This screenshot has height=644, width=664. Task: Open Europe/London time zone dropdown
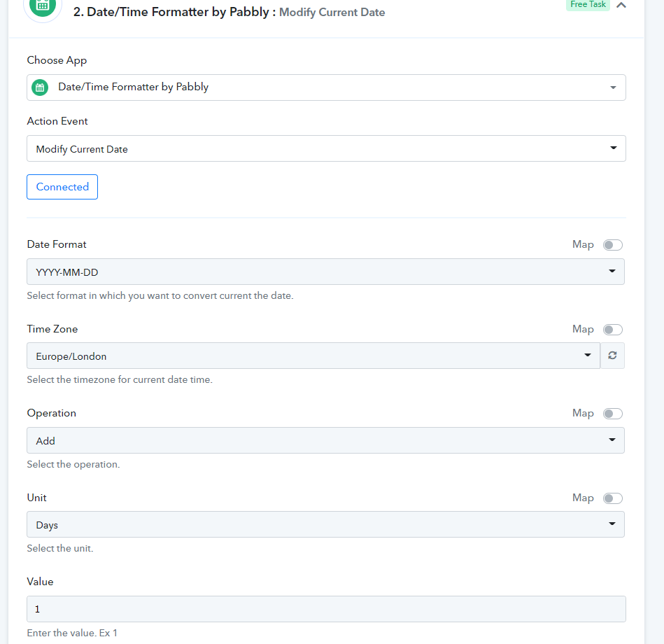pos(313,356)
